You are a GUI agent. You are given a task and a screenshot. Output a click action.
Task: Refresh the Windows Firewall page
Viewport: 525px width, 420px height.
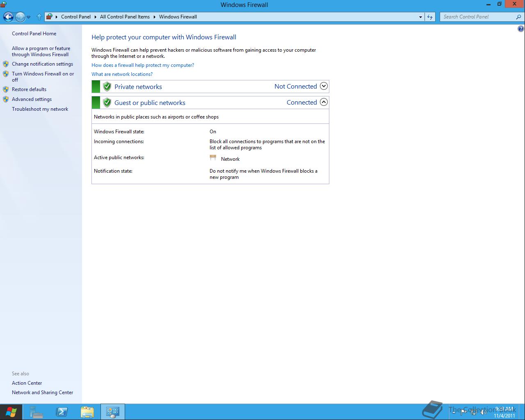point(430,17)
